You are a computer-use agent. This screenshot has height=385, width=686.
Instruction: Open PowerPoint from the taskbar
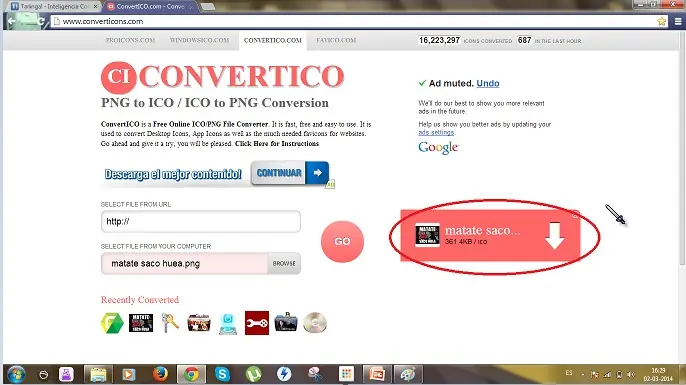pyautogui.click(x=377, y=374)
